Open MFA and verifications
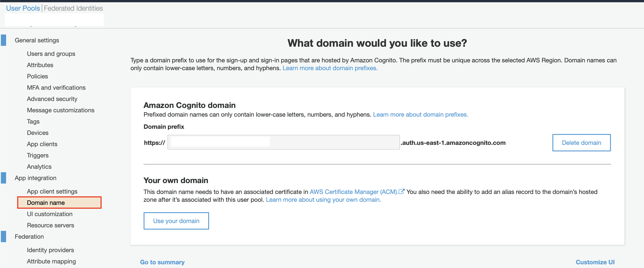 [56, 87]
